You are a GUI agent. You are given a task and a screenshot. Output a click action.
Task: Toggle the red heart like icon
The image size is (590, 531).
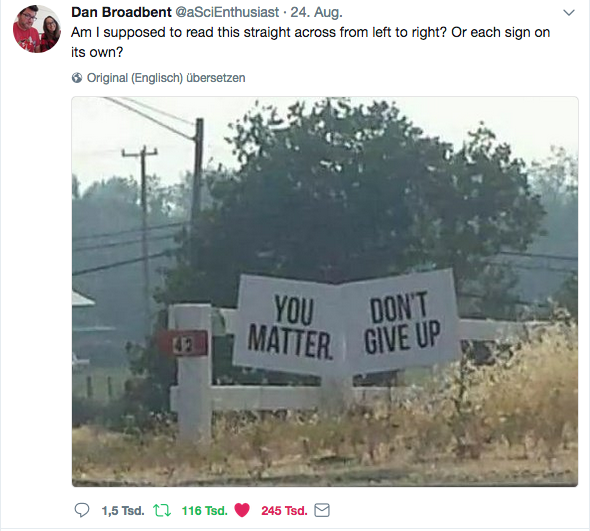[x=242, y=510]
